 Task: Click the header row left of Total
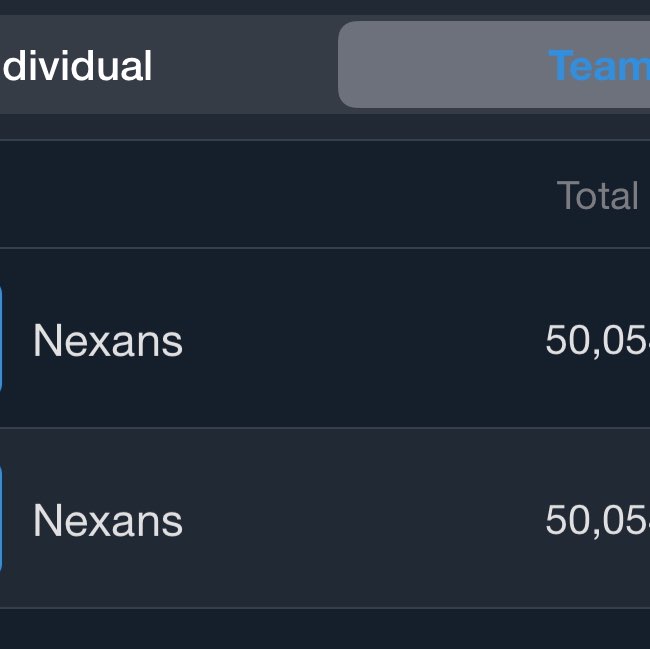[x=280, y=196]
